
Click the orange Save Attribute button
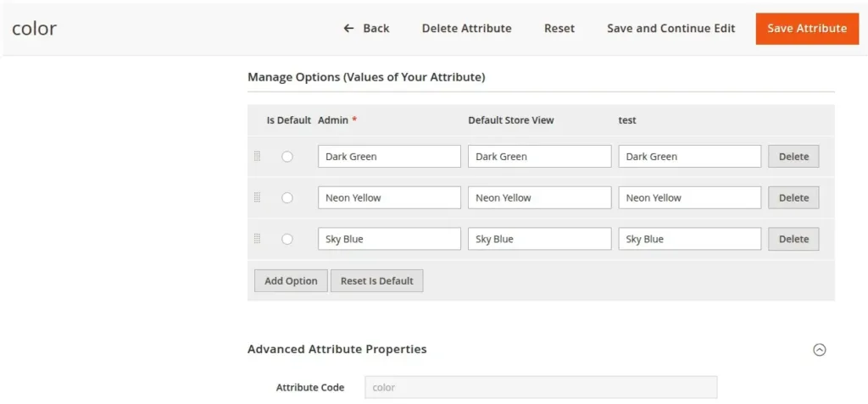(807, 29)
